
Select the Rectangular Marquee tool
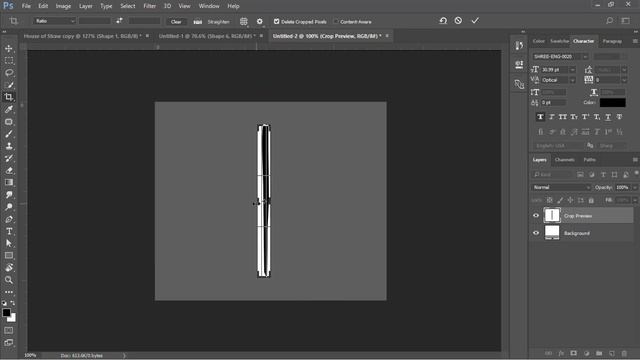tap(9, 61)
